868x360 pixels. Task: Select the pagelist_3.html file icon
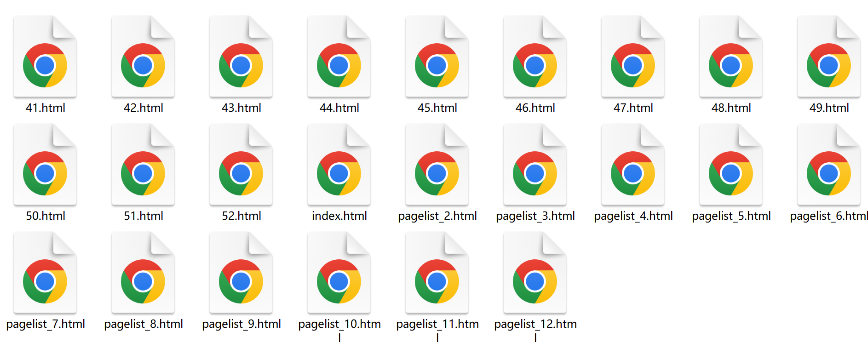(535, 165)
